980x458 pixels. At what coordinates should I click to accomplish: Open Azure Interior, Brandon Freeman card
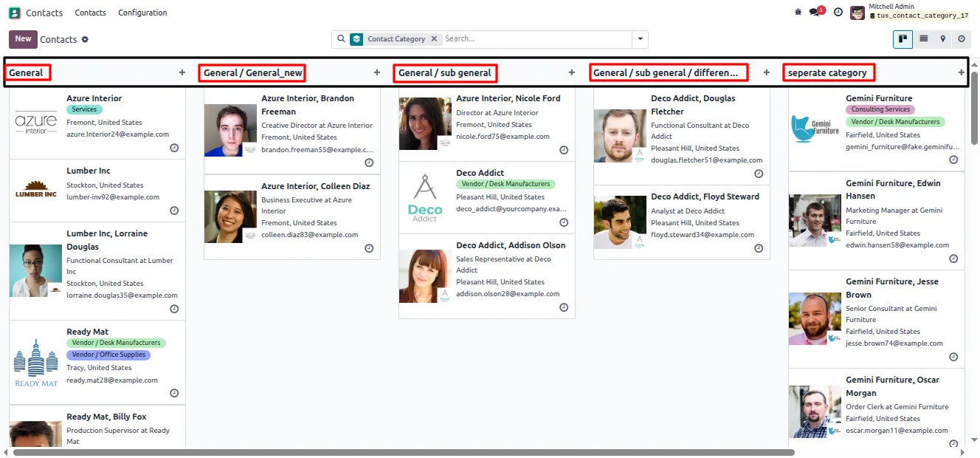(292, 130)
